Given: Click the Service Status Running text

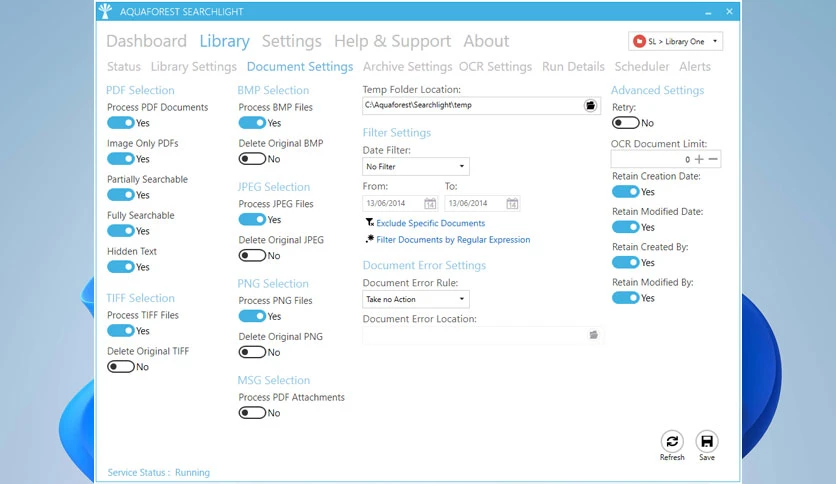Looking at the screenshot, I should click(x=158, y=473).
